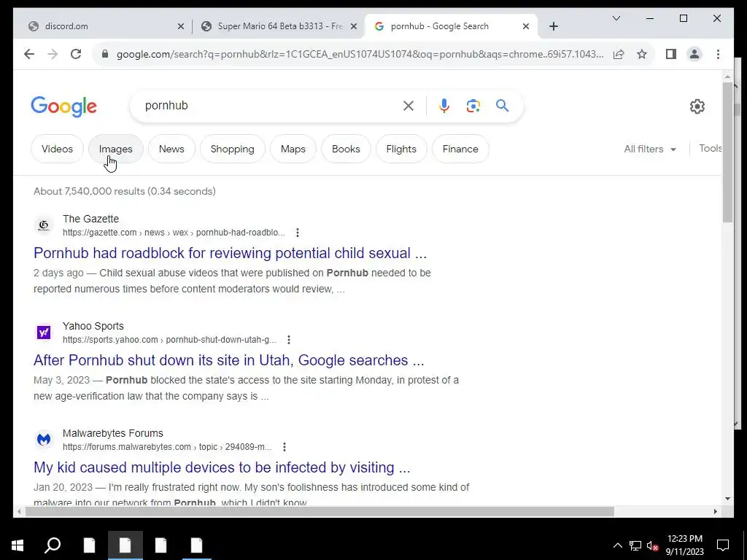Search by voice using microphone icon
The width and height of the screenshot is (747, 560).
pyautogui.click(x=444, y=105)
